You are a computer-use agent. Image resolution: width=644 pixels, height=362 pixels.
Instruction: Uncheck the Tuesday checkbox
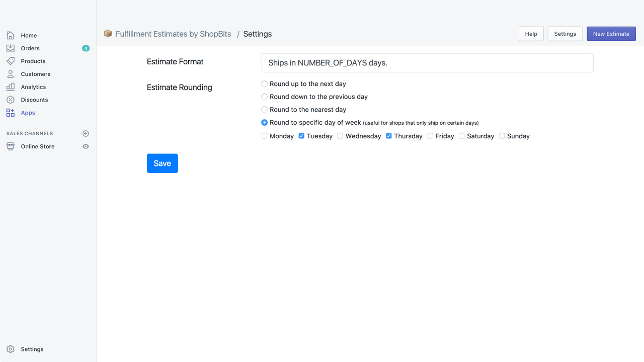coord(301,136)
